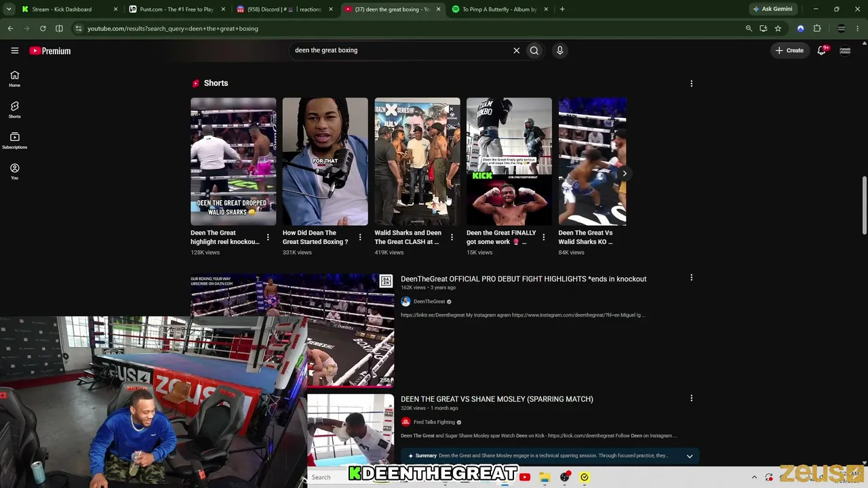Clear the YouTube search query
This screenshot has height=488, width=868.
(516, 50)
